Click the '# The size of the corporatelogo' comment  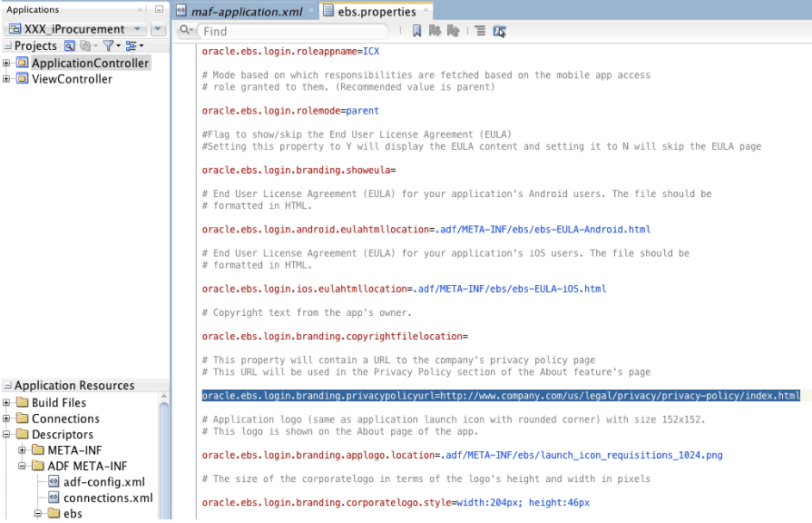pyautogui.click(x=426, y=479)
